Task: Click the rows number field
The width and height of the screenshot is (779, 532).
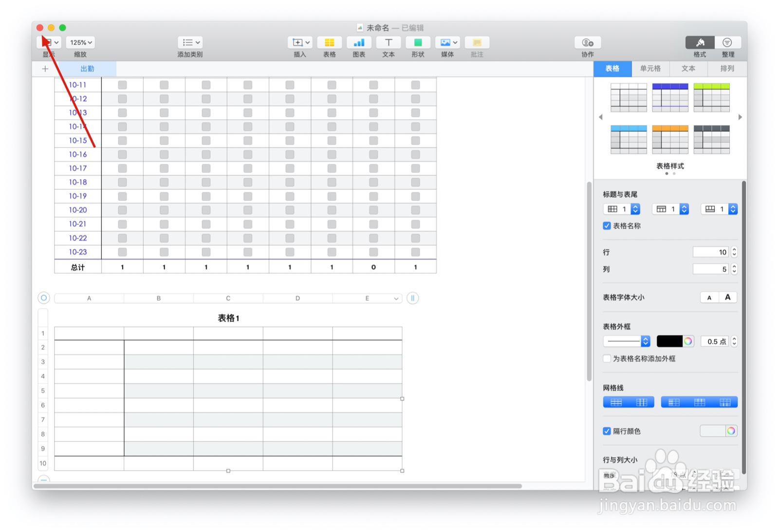Action: pos(710,252)
